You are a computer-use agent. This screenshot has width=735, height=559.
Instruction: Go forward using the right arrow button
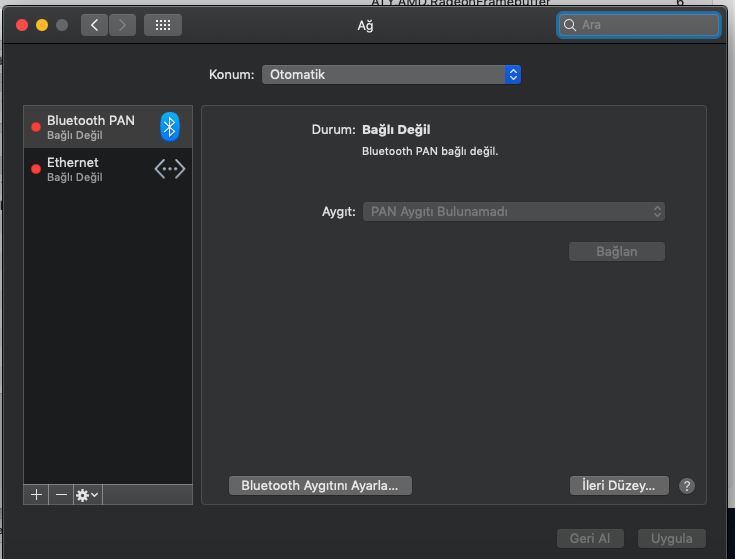click(123, 25)
